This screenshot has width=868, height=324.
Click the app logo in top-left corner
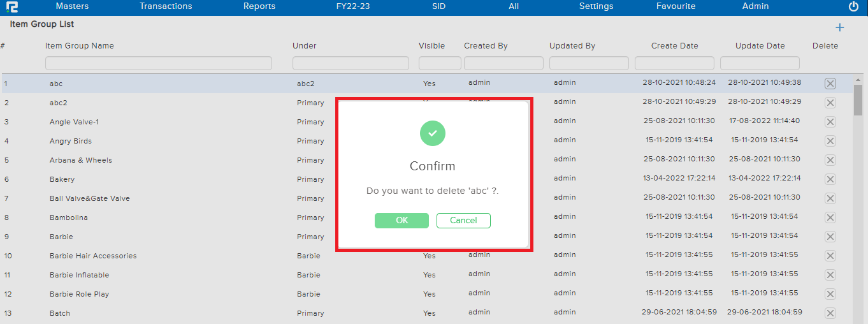(12, 7)
